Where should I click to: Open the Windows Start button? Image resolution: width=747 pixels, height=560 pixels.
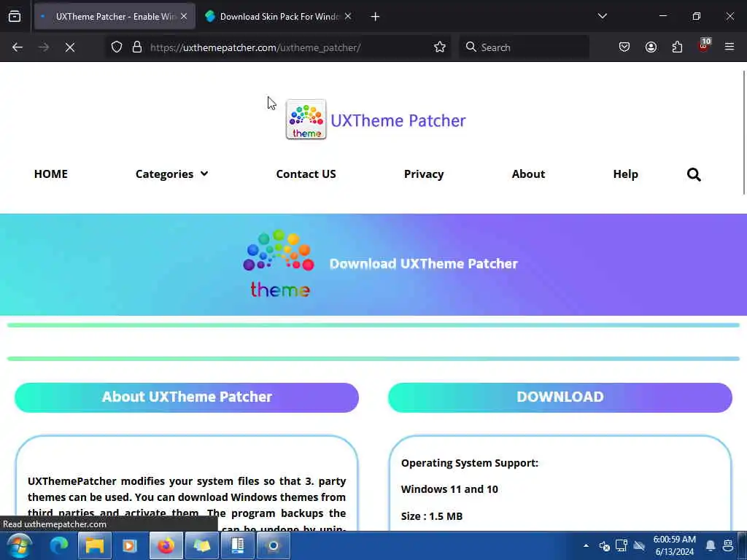(19, 545)
